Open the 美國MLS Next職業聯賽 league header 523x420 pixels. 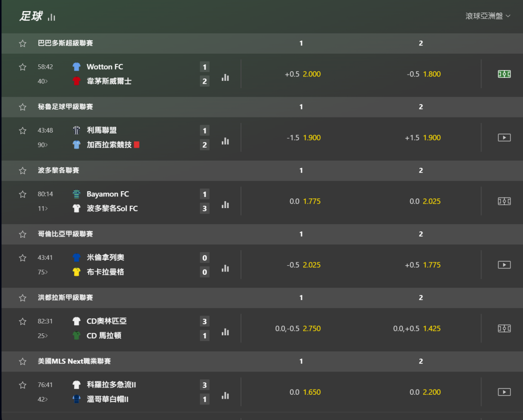[74, 361]
